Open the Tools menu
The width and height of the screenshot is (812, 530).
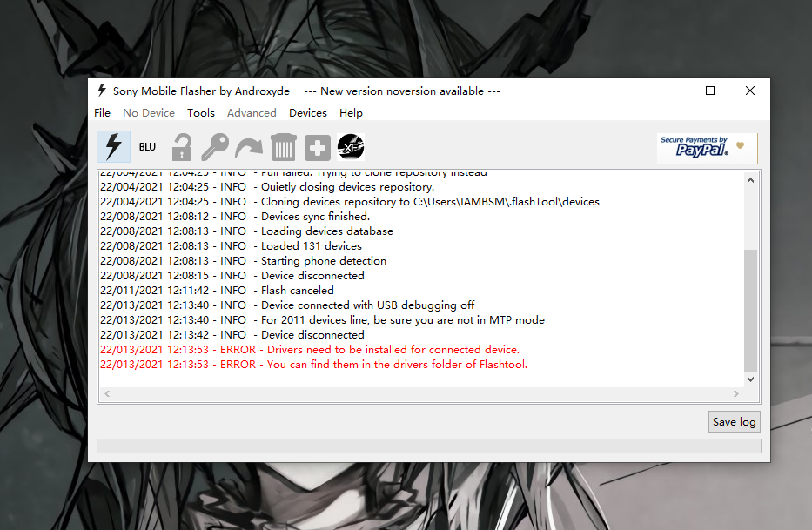201,113
